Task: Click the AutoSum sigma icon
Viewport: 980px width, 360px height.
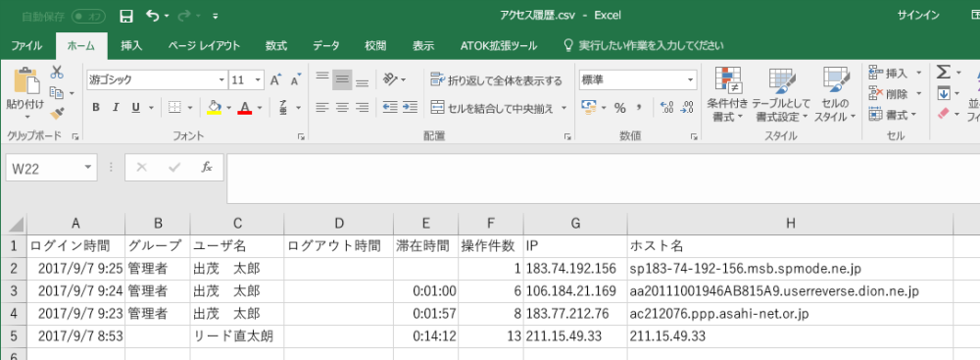Action: (943, 73)
